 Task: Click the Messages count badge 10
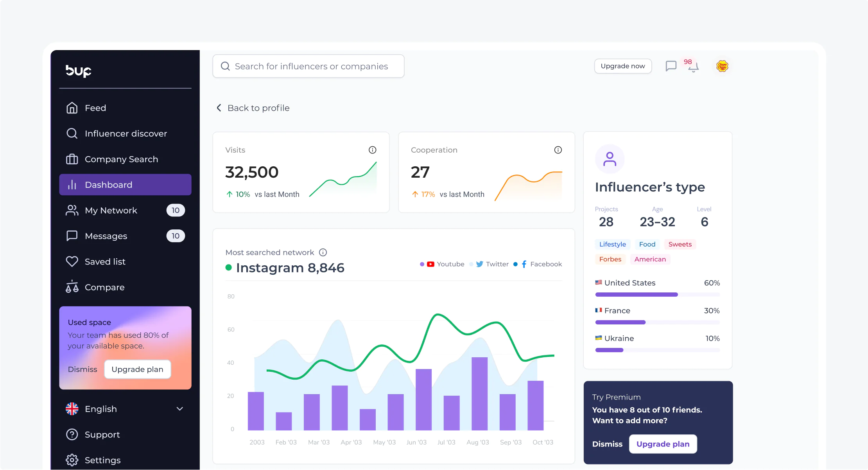pyautogui.click(x=176, y=236)
